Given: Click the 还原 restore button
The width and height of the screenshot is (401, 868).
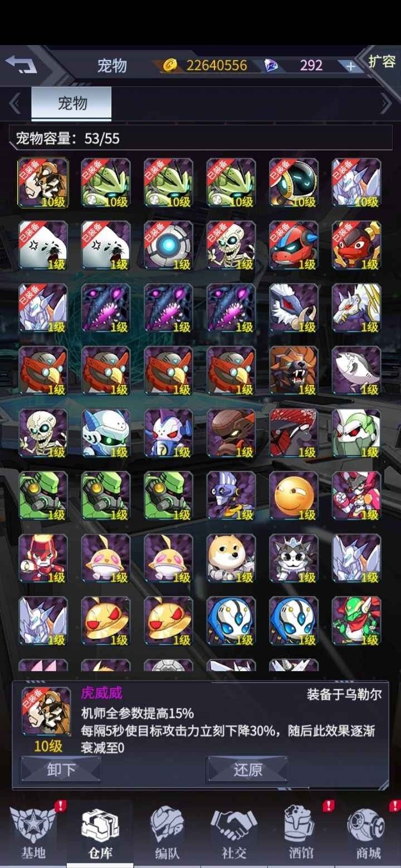Looking at the screenshot, I should [247, 770].
